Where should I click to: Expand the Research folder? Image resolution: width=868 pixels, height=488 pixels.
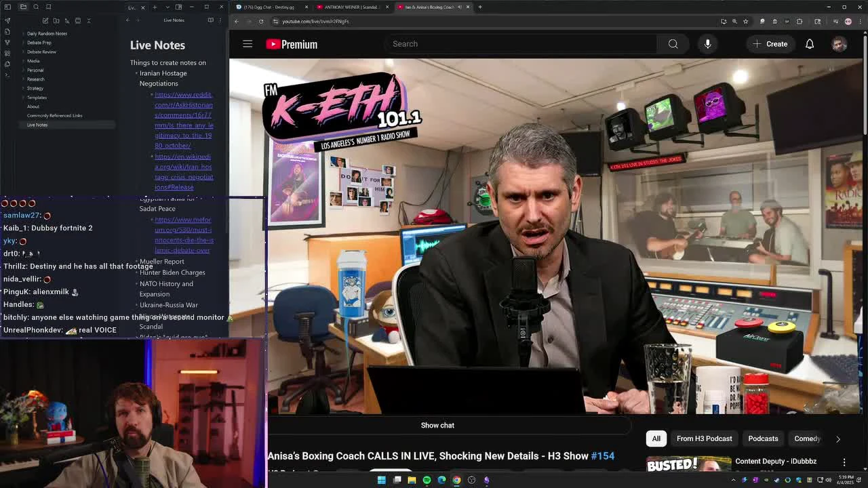(36, 79)
